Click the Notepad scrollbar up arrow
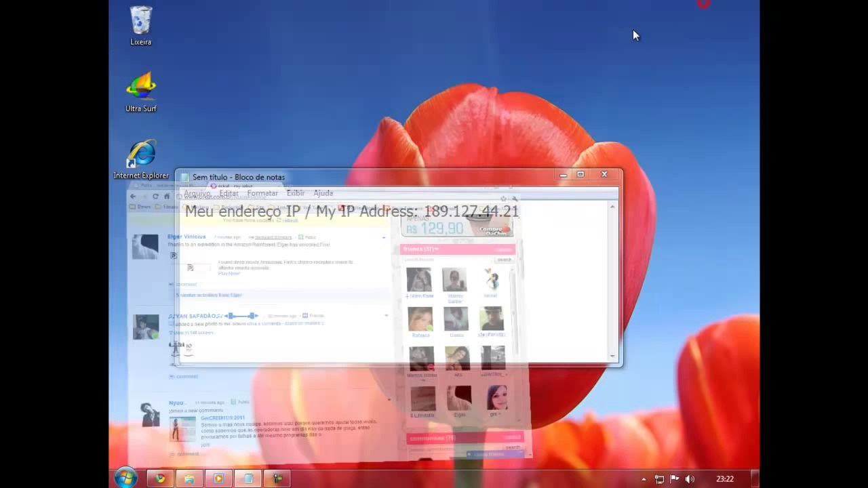Image resolution: width=868 pixels, height=488 pixels. pyautogui.click(x=612, y=207)
